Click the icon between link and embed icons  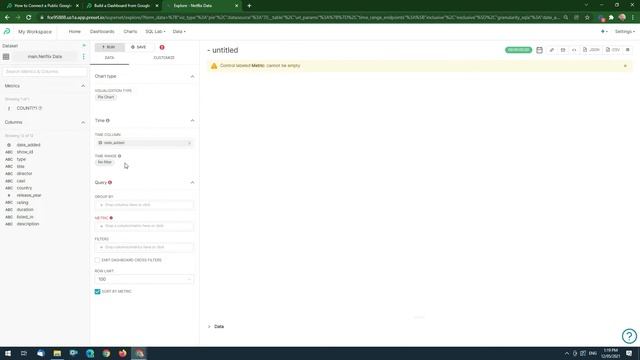[563, 50]
